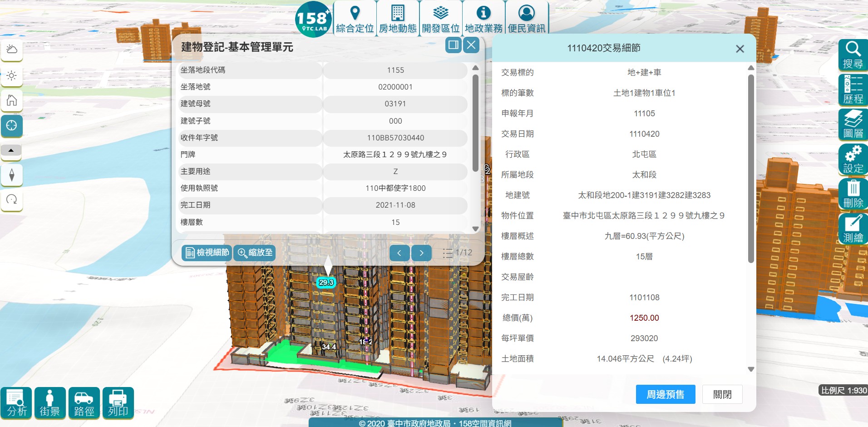
Task: Toggle the crosshair locate button
Action: coord(12,125)
